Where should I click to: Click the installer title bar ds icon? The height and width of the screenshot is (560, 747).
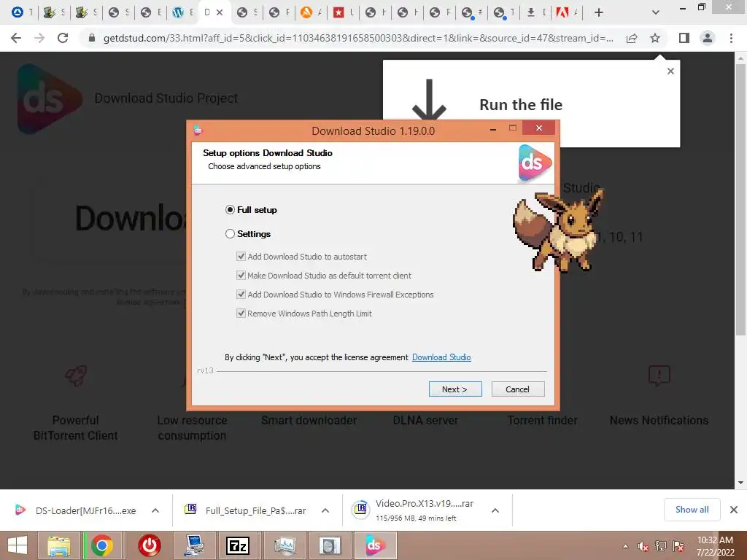[x=198, y=130]
